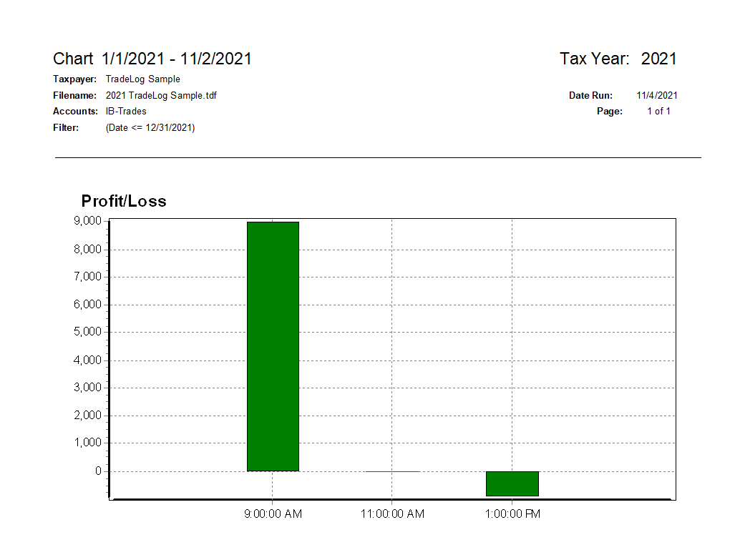Click the TradeLog Sample taxpayer name
The image size is (735, 560).
tap(143, 79)
